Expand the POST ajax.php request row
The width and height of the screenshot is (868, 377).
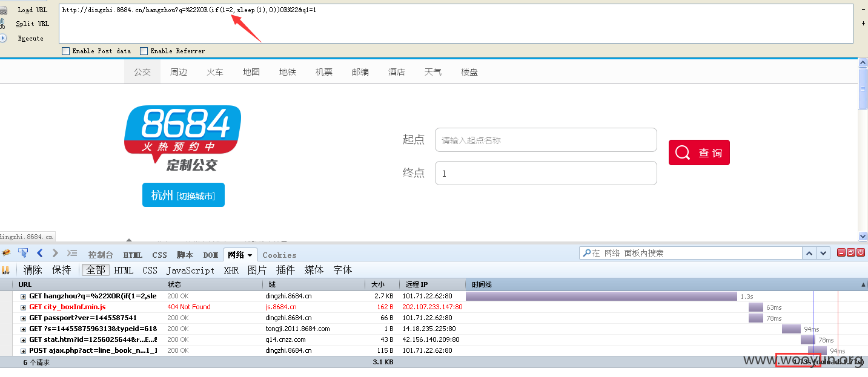tap(24, 351)
